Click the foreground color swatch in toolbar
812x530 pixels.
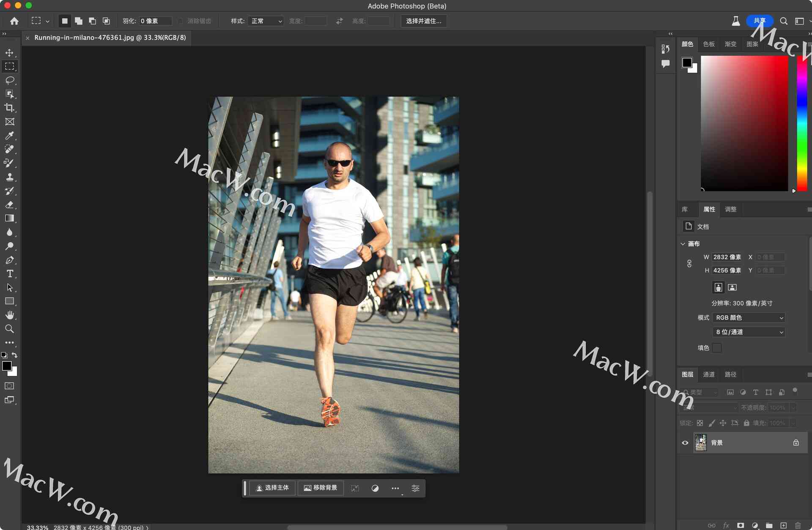7,366
